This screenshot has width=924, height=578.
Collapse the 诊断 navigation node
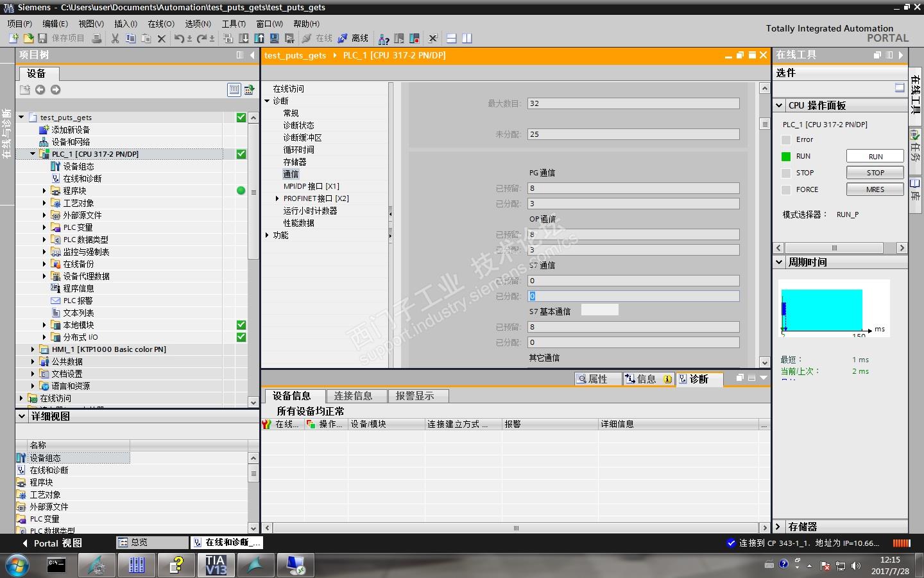267,101
